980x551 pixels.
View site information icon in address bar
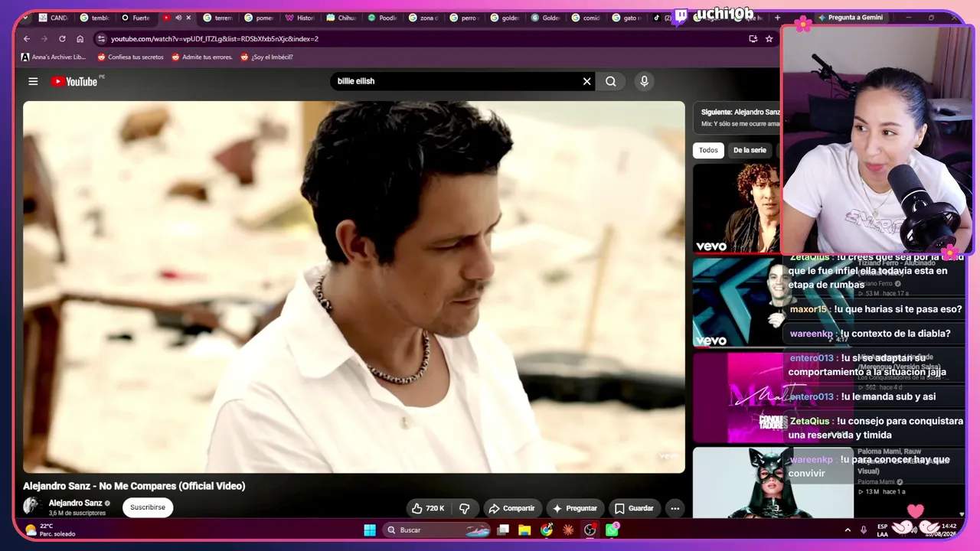pos(101,39)
